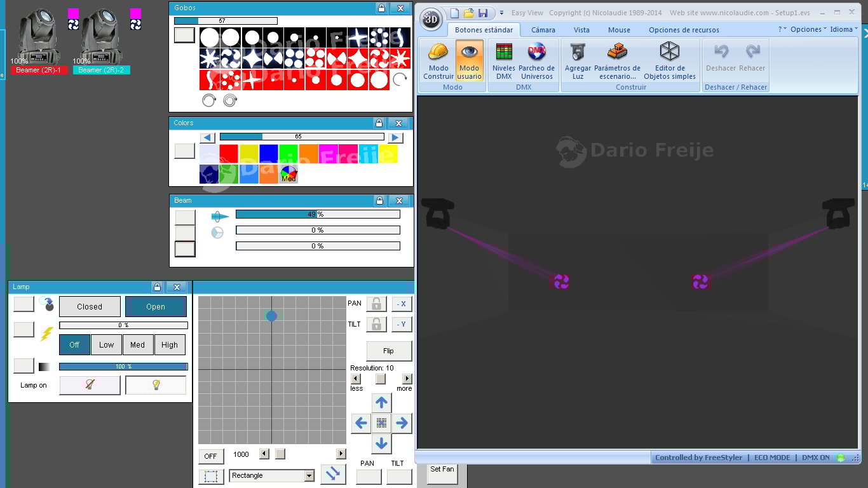Click the Set Fan button
Viewport: 868px width, 488px height.
point(442,470)
